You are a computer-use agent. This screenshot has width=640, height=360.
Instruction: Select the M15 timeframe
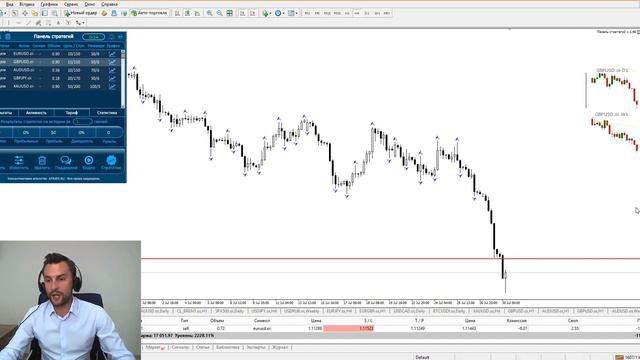point(327,13)
